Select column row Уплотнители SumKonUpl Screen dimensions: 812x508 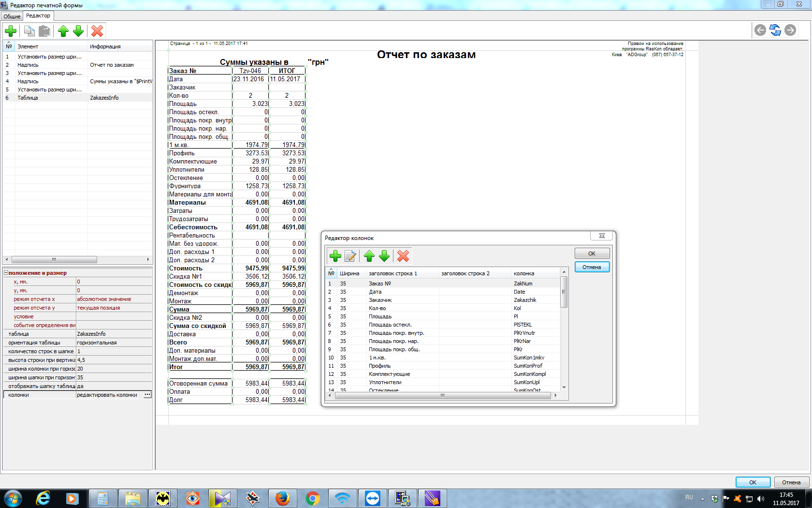point(443,382)
